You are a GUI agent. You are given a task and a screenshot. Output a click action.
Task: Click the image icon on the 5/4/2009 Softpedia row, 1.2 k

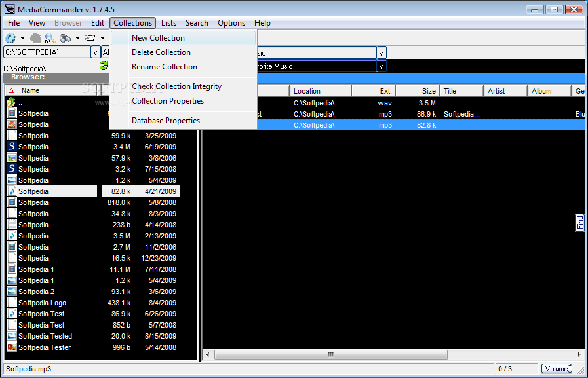[12, 180]
